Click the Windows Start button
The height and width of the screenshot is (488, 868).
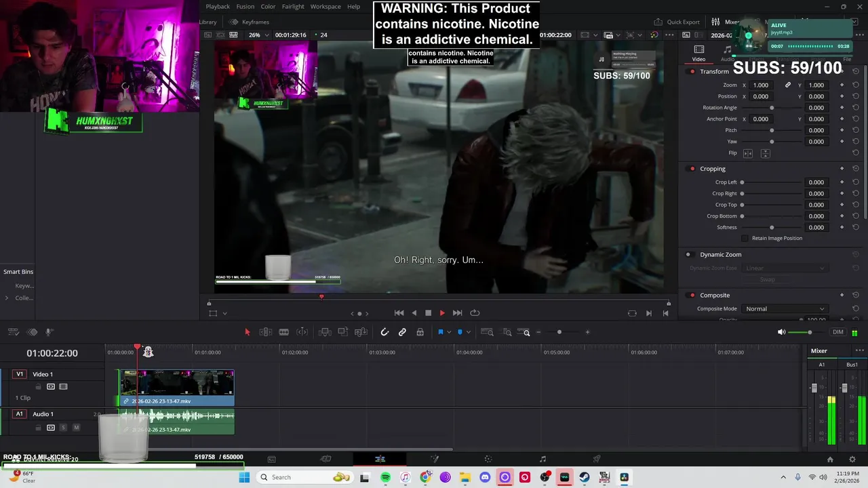(x=244, y=477)
